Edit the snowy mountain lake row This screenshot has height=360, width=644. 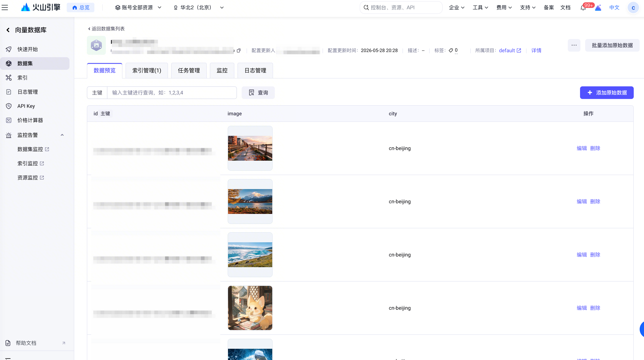click(581, 201)
